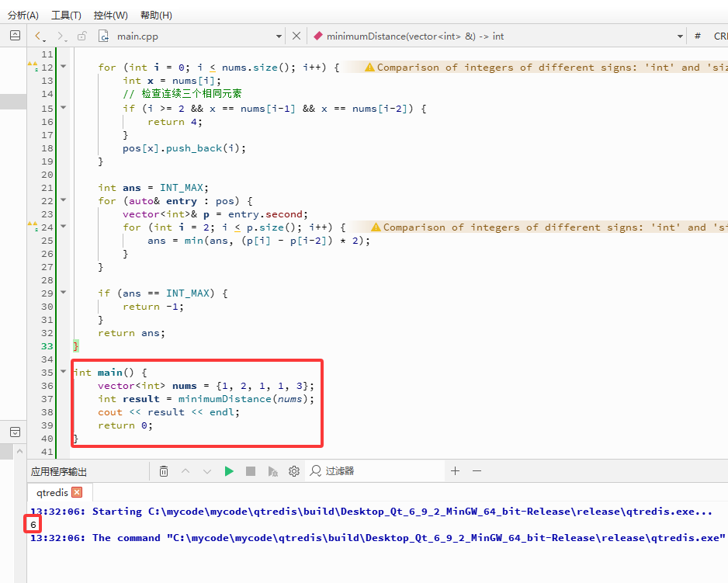728x583 pixels.
Task: Click the pos[x].push_back(i); line
Action: point(184,148)
